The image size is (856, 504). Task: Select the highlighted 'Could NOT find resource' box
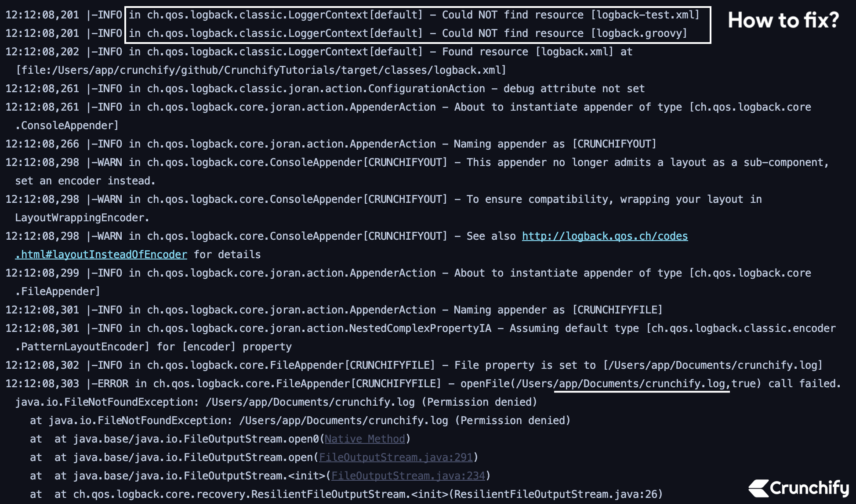click(417, 24)
